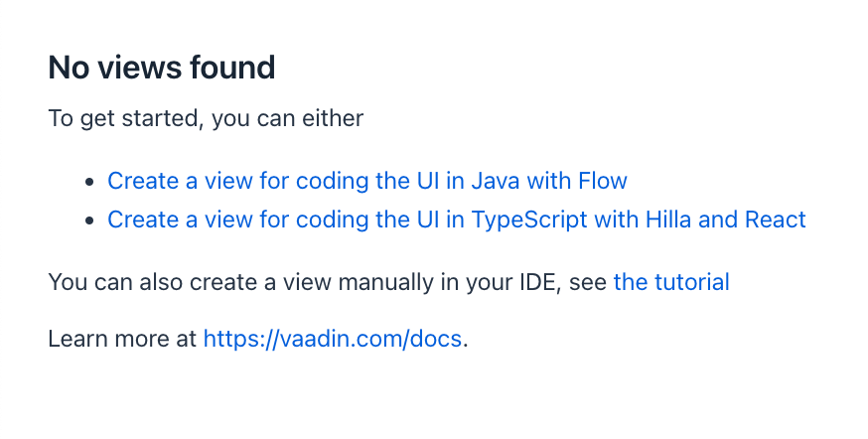
Task: Open "the tutorial" link
Action: pos(671,282)
